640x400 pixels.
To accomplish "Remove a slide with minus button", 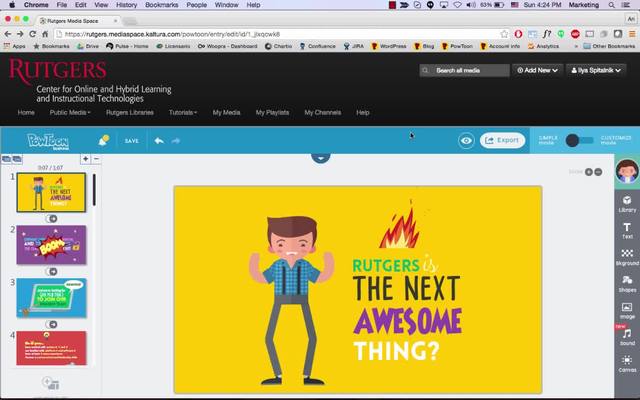I will point(96,159).
